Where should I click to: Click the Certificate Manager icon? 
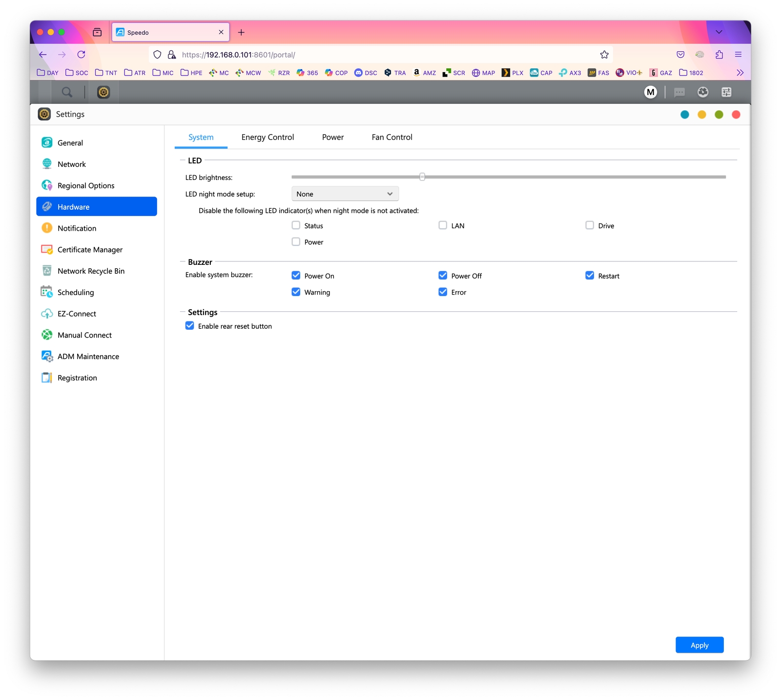tap(47, 249)
